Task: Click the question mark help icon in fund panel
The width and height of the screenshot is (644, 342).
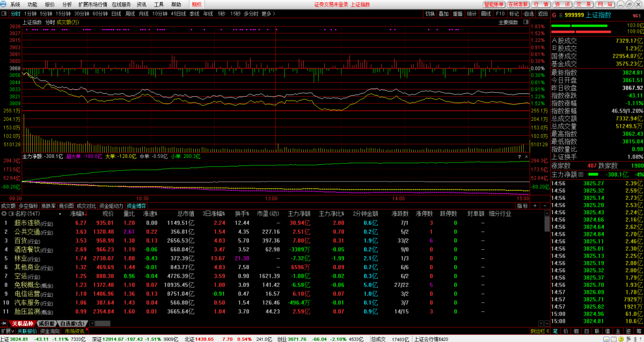Action: [519, 157]
